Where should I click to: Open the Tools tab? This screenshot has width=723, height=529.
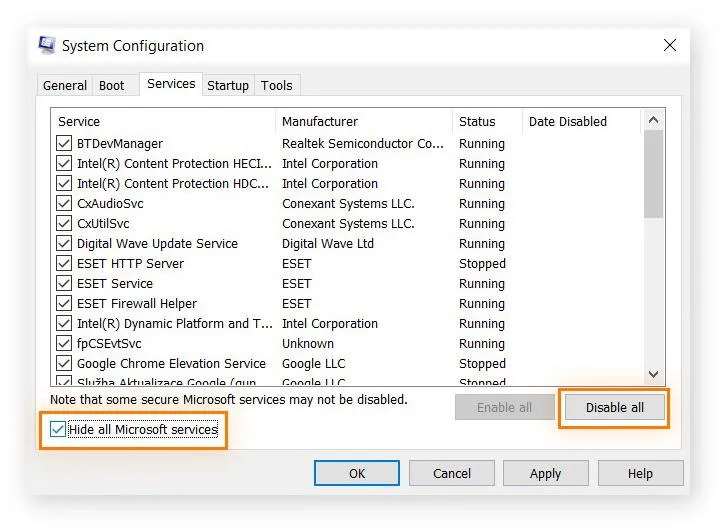pos(277,86)
